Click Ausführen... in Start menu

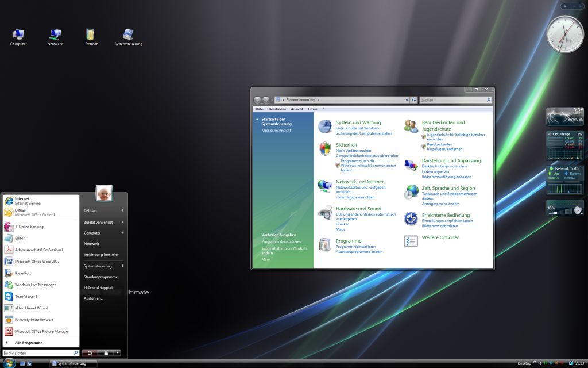point(94,298)
